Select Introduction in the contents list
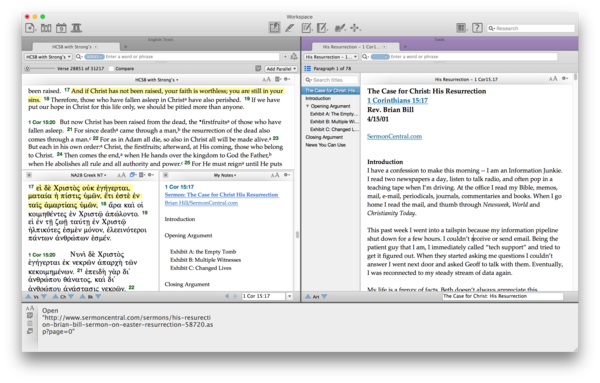Screen dimensions: 600x383 pos(318,98)
